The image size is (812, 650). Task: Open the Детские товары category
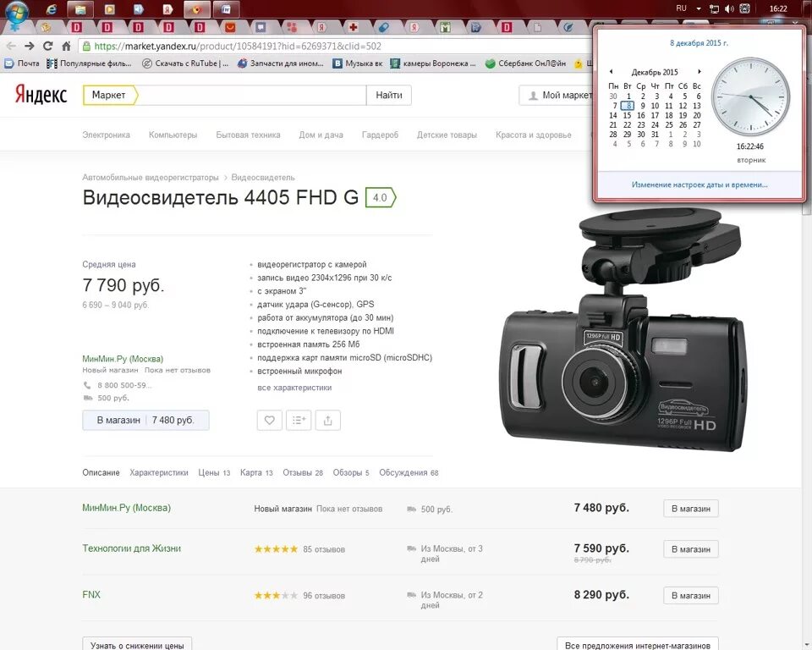[447, 135]
